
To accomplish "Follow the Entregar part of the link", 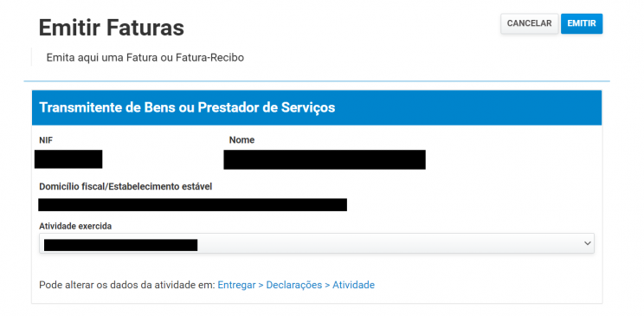I will (236, 285).
